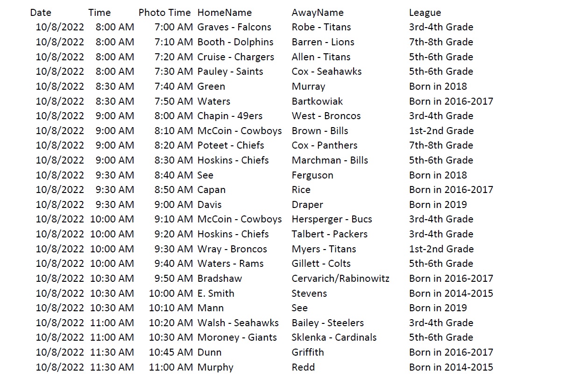
Task: Select the Photo Time column header
Action: 164,13
